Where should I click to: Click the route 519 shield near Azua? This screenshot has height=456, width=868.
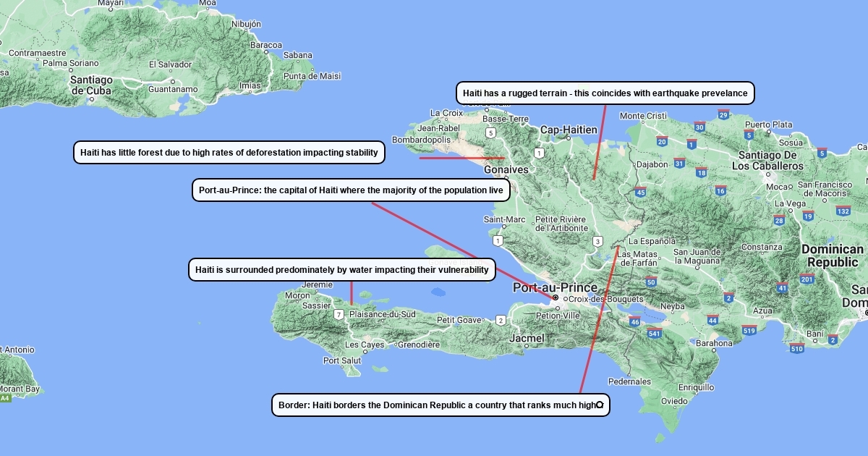749,331
